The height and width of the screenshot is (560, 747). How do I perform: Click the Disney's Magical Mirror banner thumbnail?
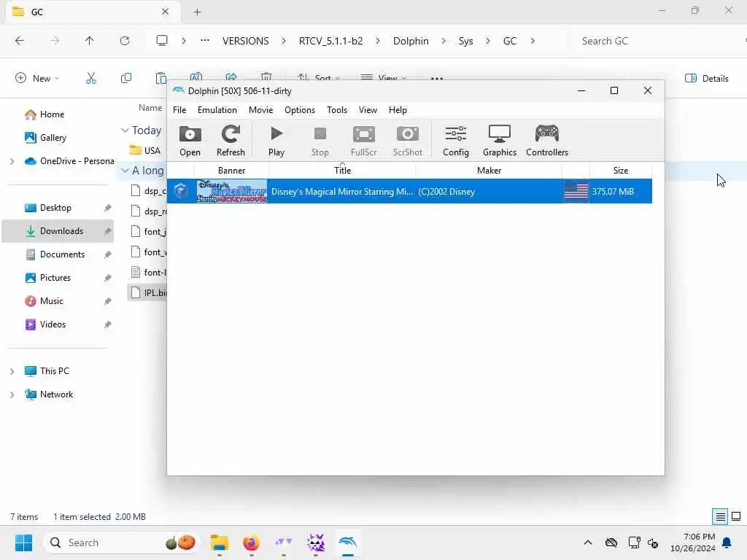[232, 191]
